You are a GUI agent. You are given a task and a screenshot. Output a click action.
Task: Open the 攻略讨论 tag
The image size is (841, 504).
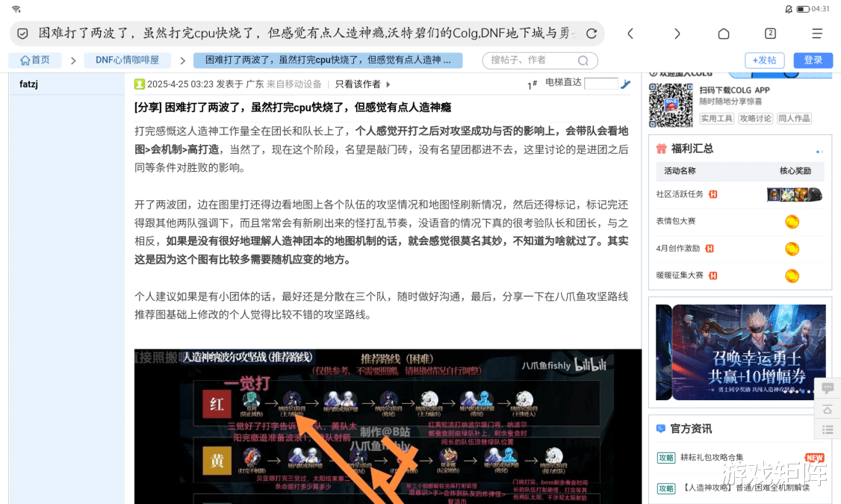[x=755, y=119]
